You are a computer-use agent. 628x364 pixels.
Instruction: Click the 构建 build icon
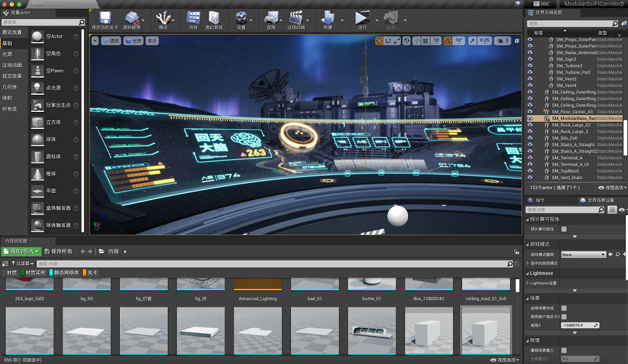point(328,18)
